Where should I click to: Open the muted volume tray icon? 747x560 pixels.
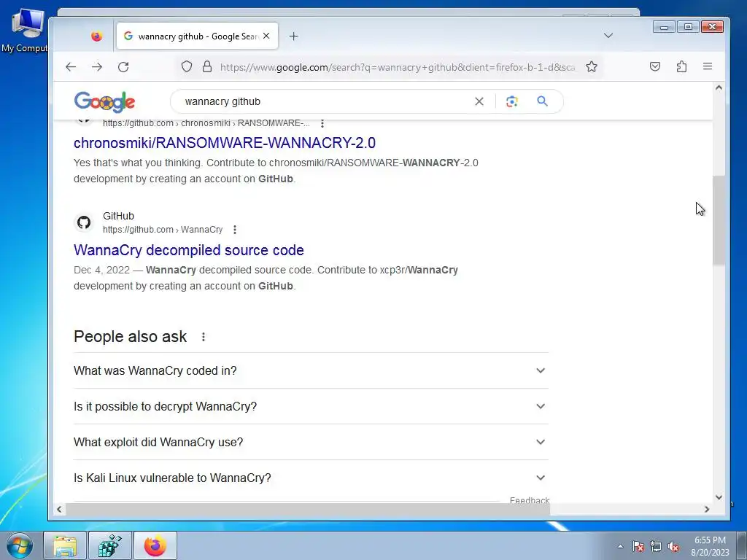tap(673, 546)
